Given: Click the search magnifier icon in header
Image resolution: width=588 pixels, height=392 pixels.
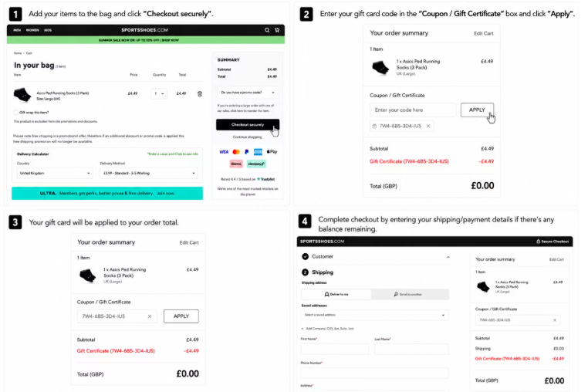Looking at the screenshot, I should tap(267, 30).
